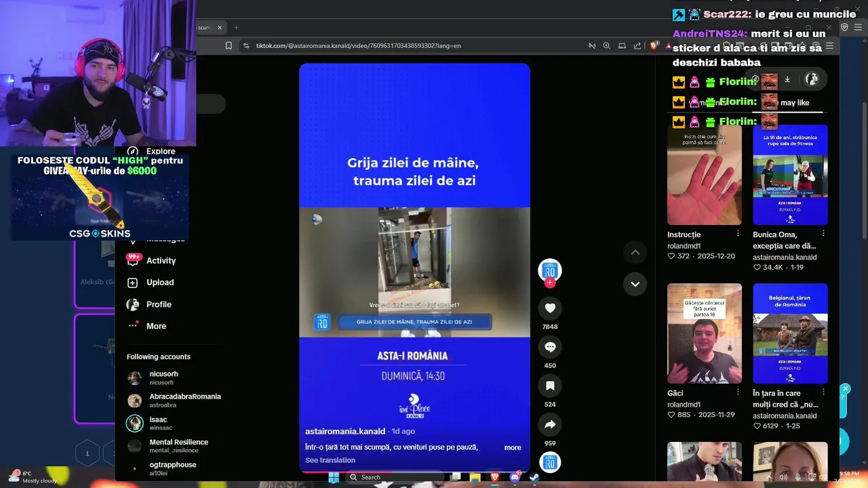
Task: Open Brave browser from the taskbar
Action: tap(496, 477)
